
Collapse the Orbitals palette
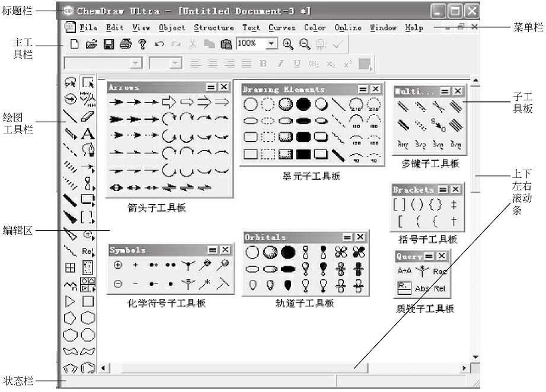[x=347, y=237]
